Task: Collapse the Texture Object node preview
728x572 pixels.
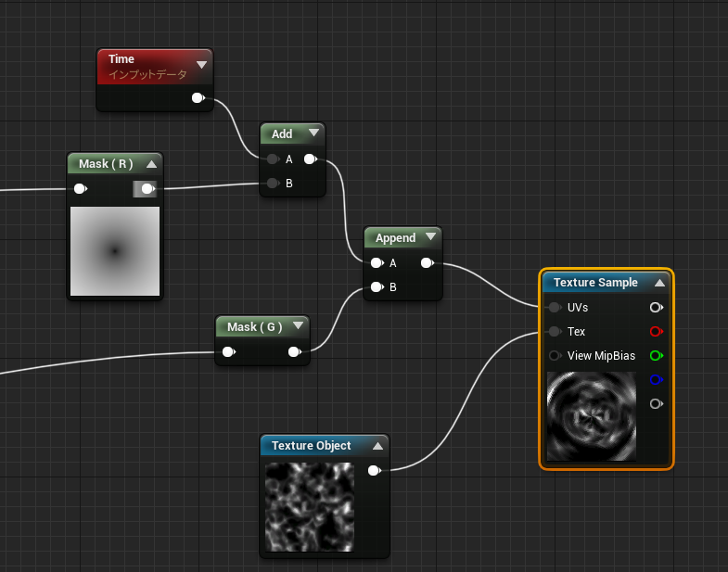Action: point(378,446)
